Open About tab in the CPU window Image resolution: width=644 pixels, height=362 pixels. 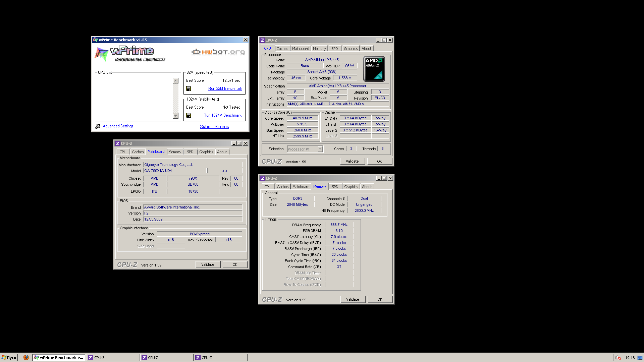(367, 49)
